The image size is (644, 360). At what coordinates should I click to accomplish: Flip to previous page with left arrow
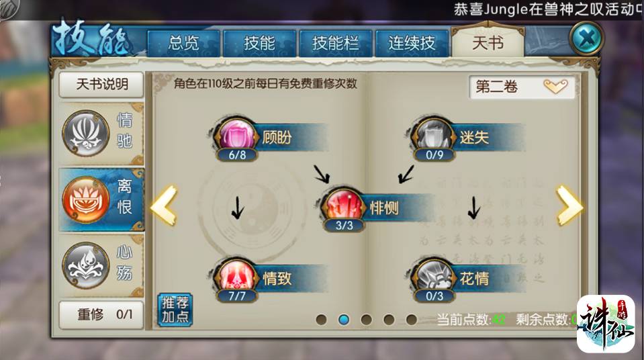click(x=164, y=205)
